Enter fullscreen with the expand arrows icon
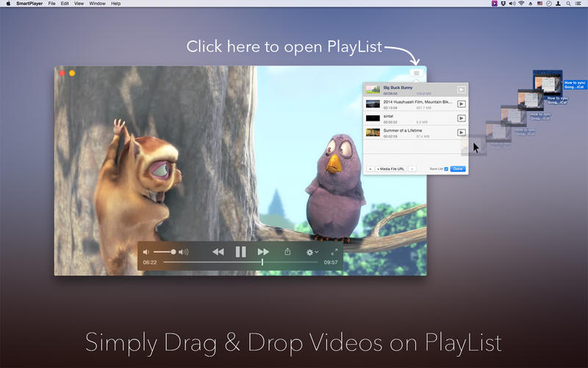The image size is (588, 368). (x=334, y=252)
